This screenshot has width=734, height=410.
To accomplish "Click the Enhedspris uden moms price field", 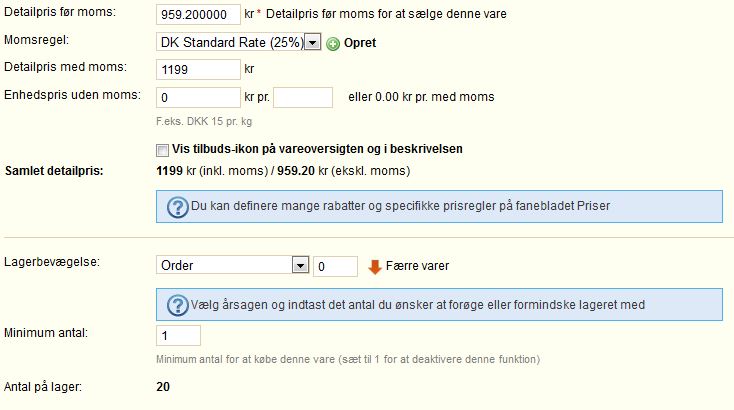I will [x=198, y=97].
